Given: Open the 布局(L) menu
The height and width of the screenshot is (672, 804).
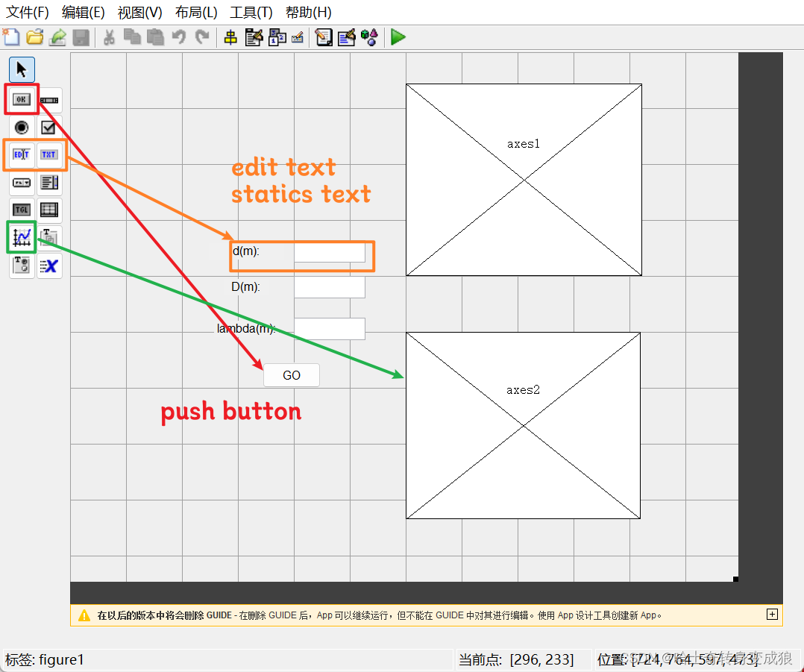Looking at the screenshot, I should tap(196, 12).
